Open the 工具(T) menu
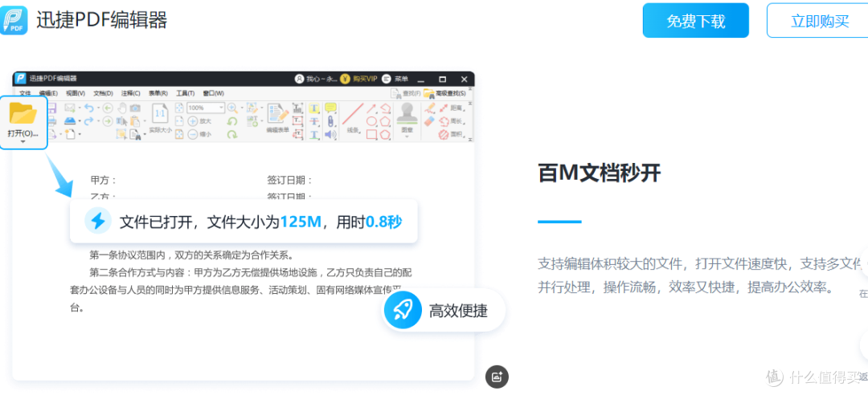 [186, 93]
